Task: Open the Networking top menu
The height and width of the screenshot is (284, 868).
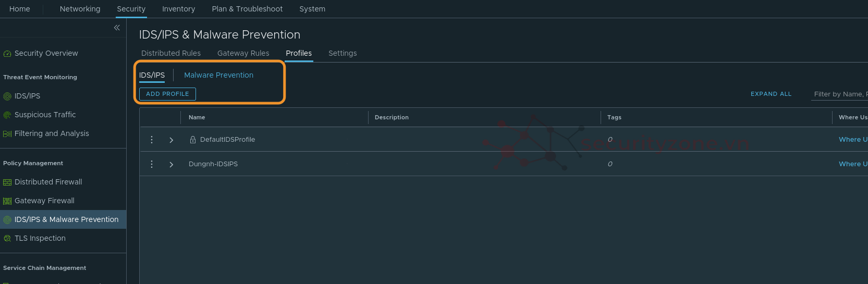Action: click(x=80, y=9)
